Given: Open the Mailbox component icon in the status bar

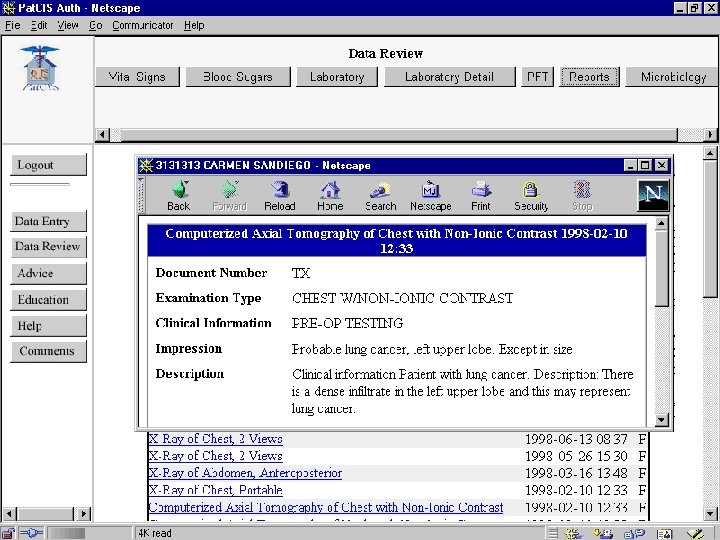Looking at the screenshot, I should (x=603, y=534).
